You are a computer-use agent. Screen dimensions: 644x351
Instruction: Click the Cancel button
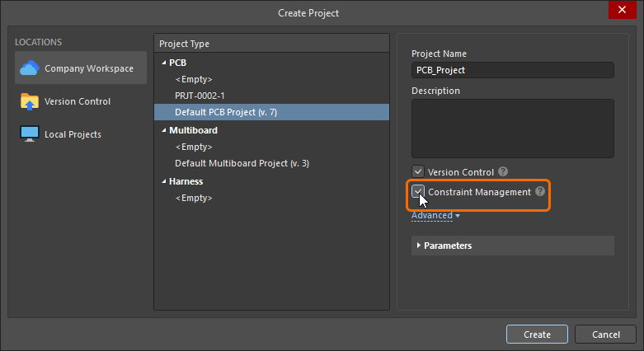pyautogui.click(x=605, y=335)
